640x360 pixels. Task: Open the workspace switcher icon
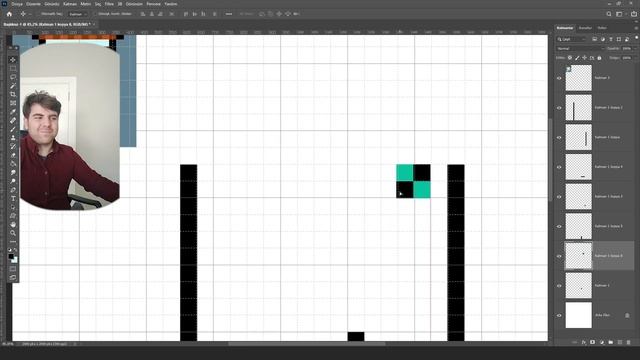pos(620,14)
